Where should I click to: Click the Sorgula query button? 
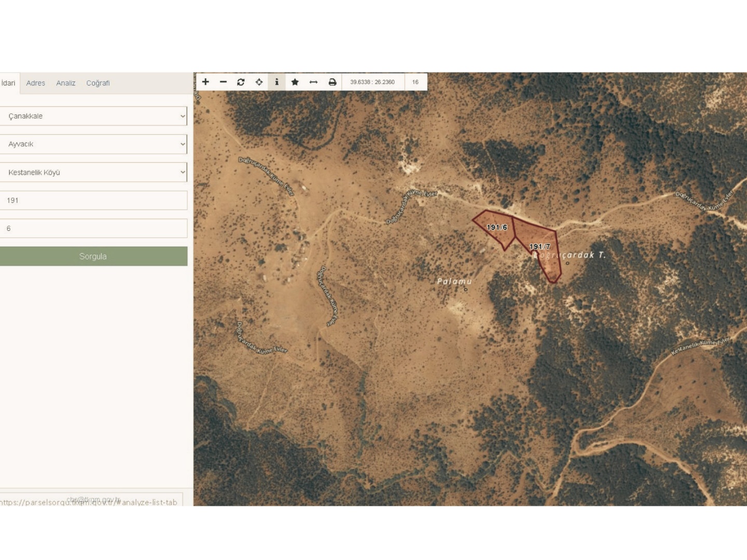point(93,256)
